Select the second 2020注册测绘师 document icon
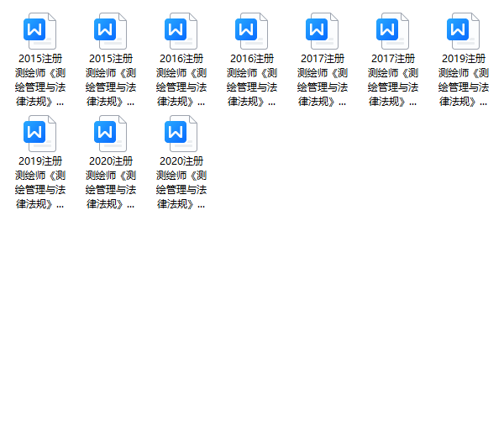This screenshot has height=442, width=504. click(181, 134)
